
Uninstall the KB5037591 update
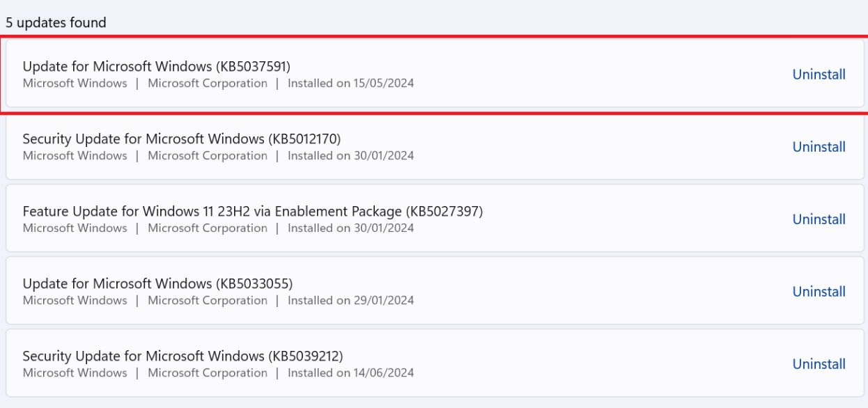pos(819,74)
